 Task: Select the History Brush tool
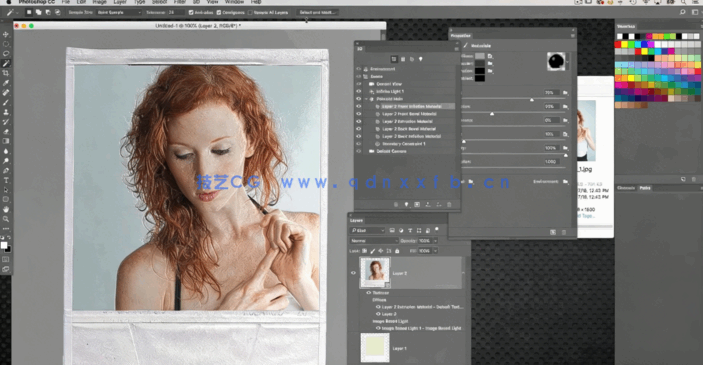coord(6,122)
